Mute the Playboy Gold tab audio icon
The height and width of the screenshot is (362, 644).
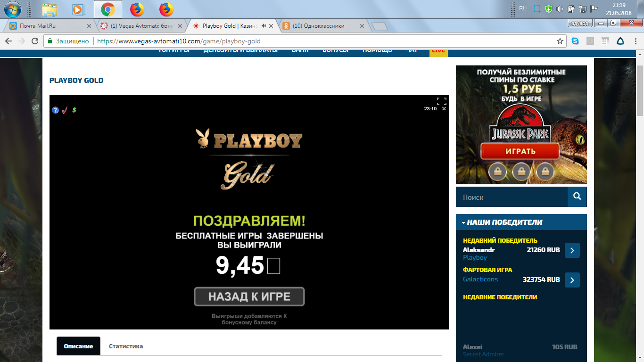[x=264, y=26]
